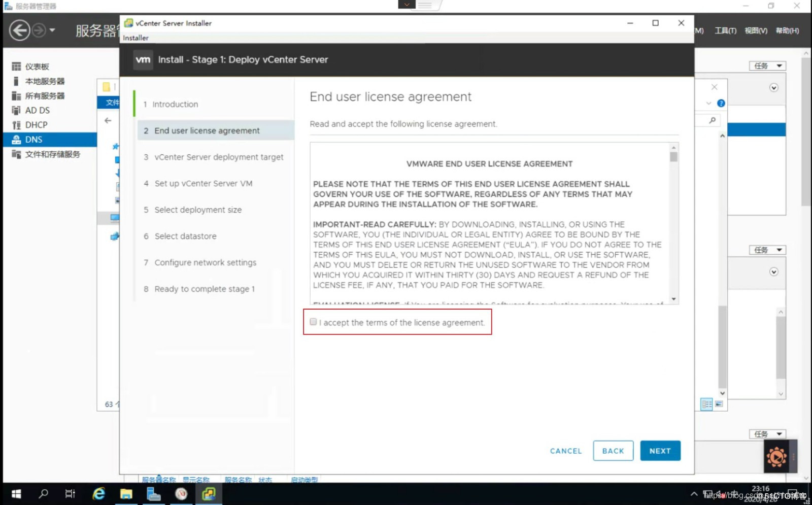Open the middle 任务 dropdown
The width and height of the screenshot is (812, 505).
[x=767, y=250]
